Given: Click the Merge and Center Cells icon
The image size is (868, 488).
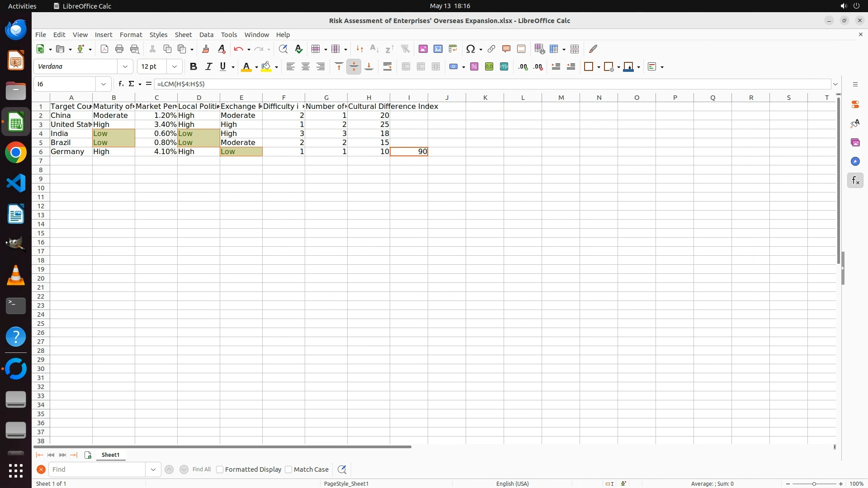Looking at the screenshot, I should 406,67.
